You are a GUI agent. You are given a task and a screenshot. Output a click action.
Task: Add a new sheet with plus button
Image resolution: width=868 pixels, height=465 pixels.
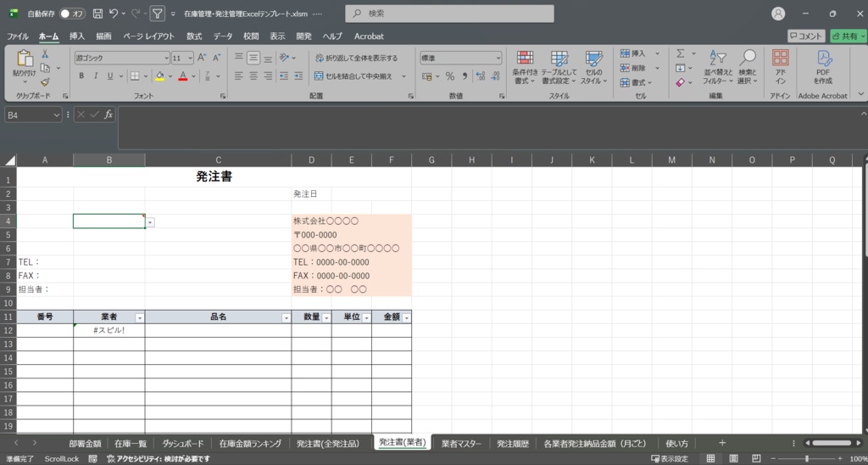click(722, 443)
